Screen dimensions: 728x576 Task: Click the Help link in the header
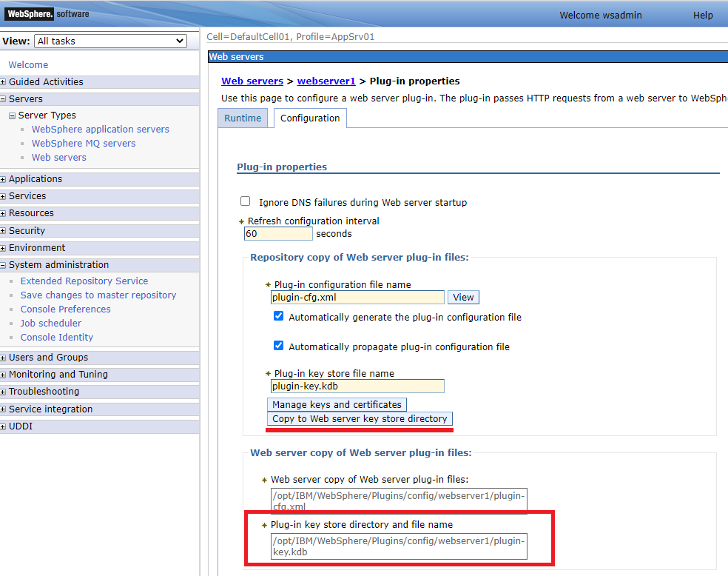point(703,16)
